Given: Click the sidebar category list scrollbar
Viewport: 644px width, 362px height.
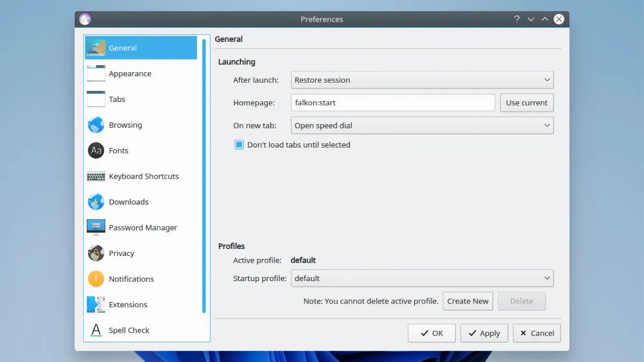Looking at the screenshot, I should tap(204, 176).
